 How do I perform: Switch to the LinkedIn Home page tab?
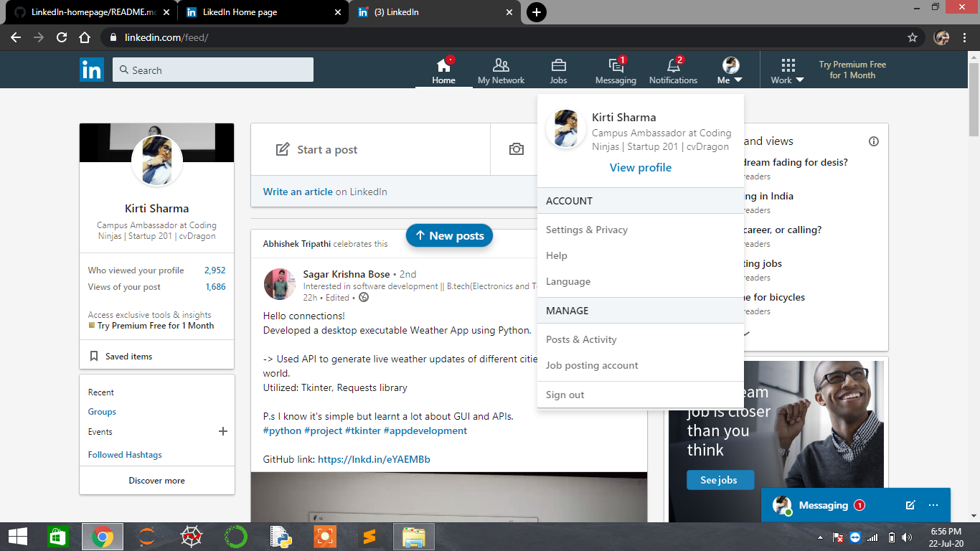(x=263, y=12)
